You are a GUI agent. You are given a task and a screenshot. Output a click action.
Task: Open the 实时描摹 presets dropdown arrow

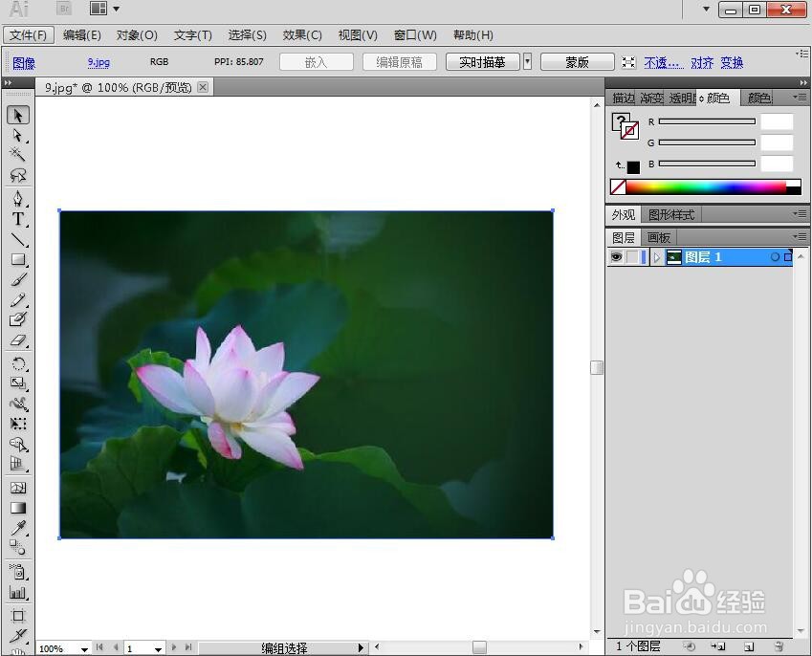coord(527,62)
